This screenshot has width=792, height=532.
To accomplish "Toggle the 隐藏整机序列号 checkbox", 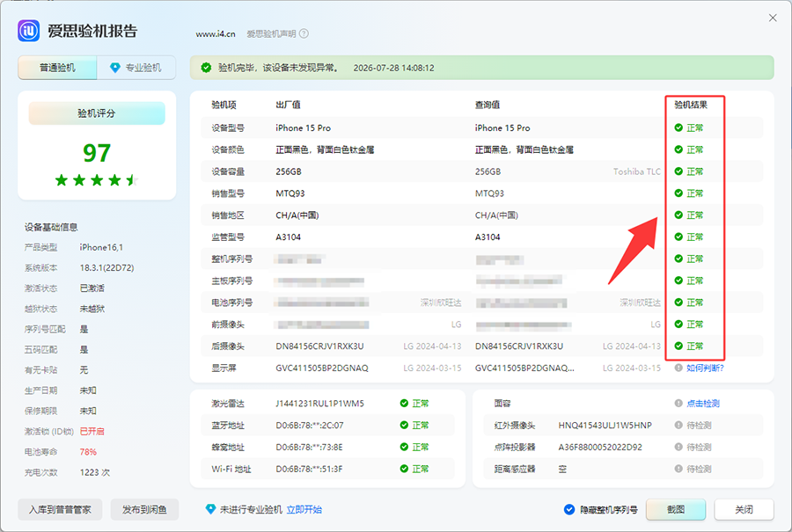I will [x=569, y=509].
